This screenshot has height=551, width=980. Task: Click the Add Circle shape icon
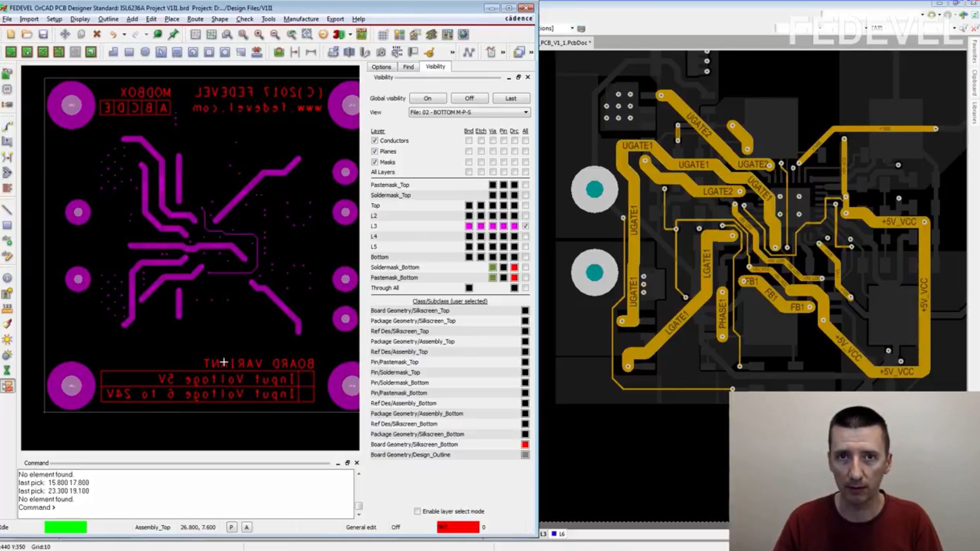(145, 52)
